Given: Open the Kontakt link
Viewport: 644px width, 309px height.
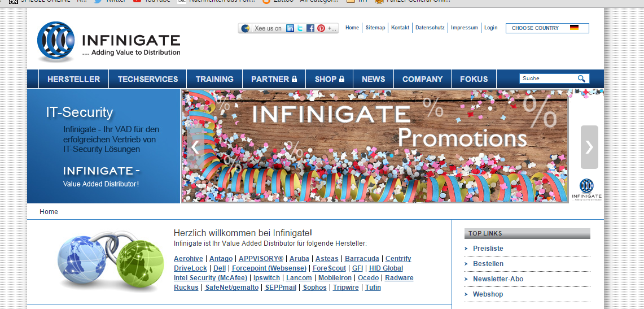Looking at the screenshot, I should tap(400, 28).
